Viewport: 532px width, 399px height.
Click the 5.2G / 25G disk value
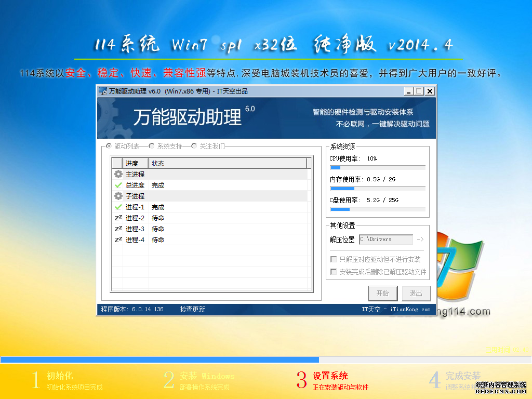pyautogui.click(x=383, y=200)
